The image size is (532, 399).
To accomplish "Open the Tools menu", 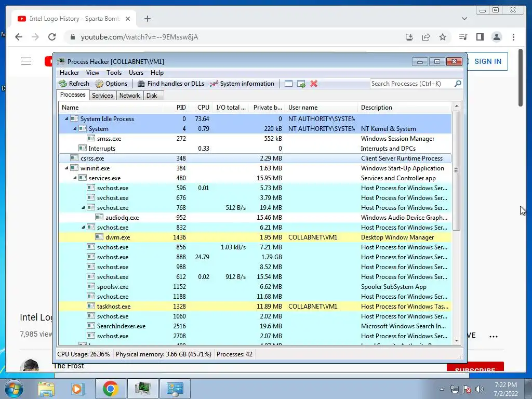I will 114,73.
